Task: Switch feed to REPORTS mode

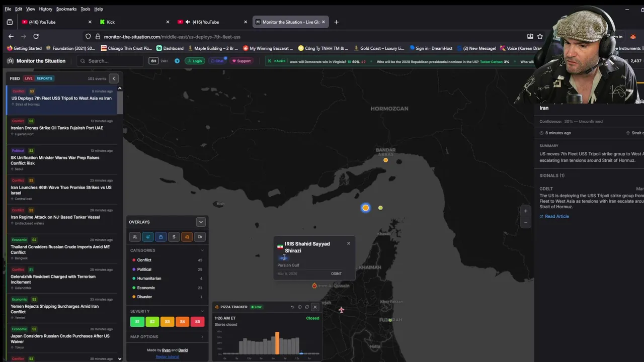Action: tap(44, 78)
